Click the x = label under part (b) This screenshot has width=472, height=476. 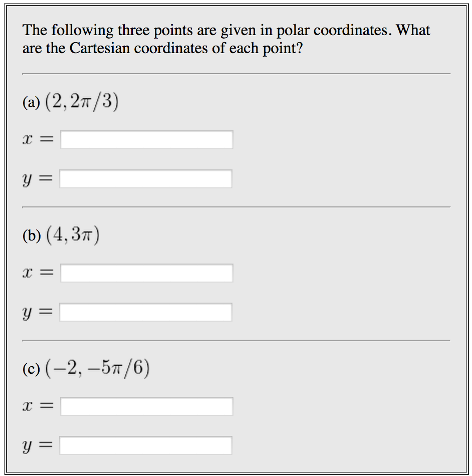click(38, 272)
